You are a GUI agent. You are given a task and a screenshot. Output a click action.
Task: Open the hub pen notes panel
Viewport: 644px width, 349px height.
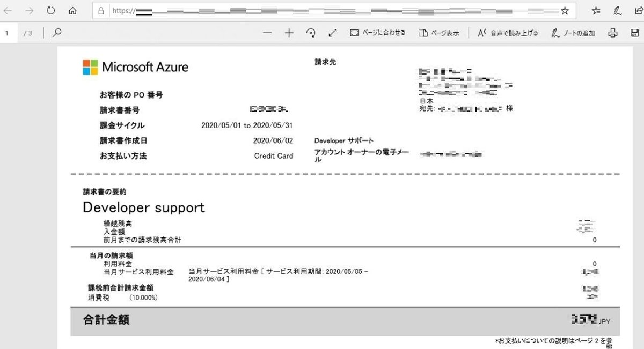tap(618, 10)
